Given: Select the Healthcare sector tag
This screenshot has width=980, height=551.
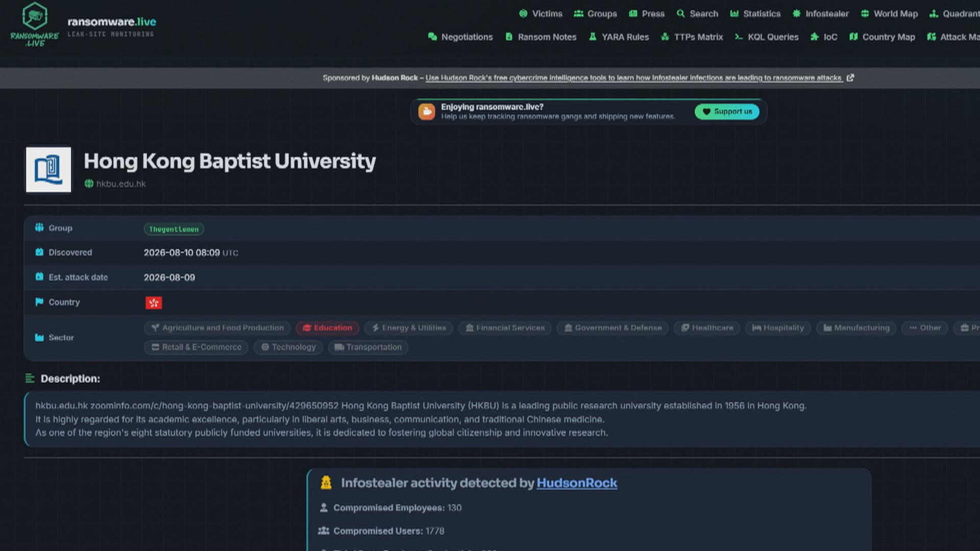Looking at the screenshot, I should pos(707,328).
